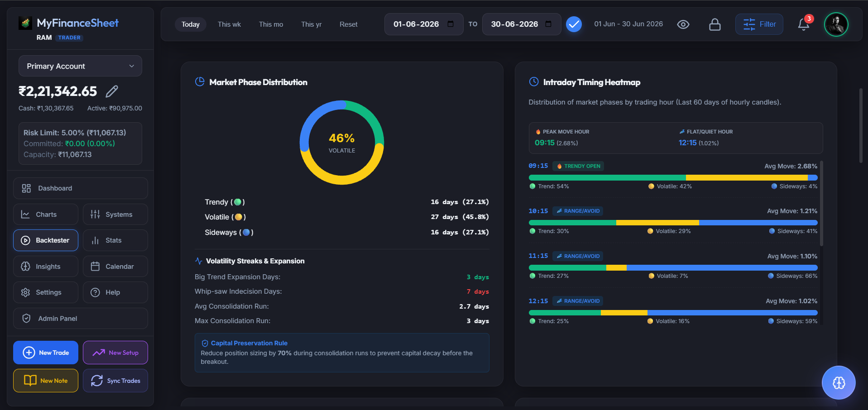This screenshot has width=868, height=410.
Task: Click the pencil icon beside account balance
Action: (112, 91)
